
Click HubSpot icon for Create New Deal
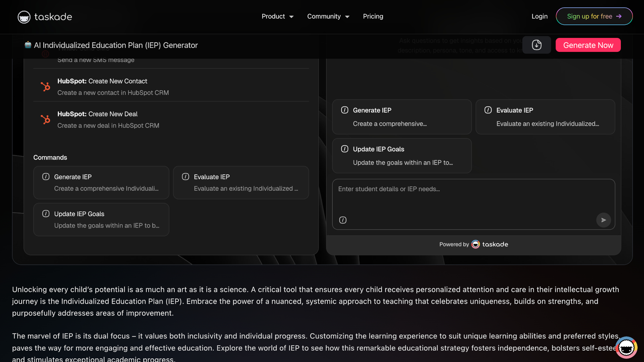[45, 120]
